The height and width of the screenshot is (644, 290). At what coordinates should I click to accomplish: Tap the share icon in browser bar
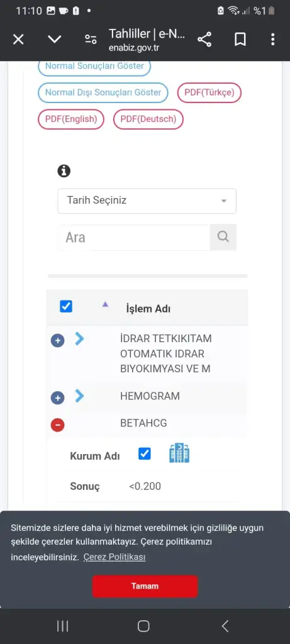[x=204, y=40]
